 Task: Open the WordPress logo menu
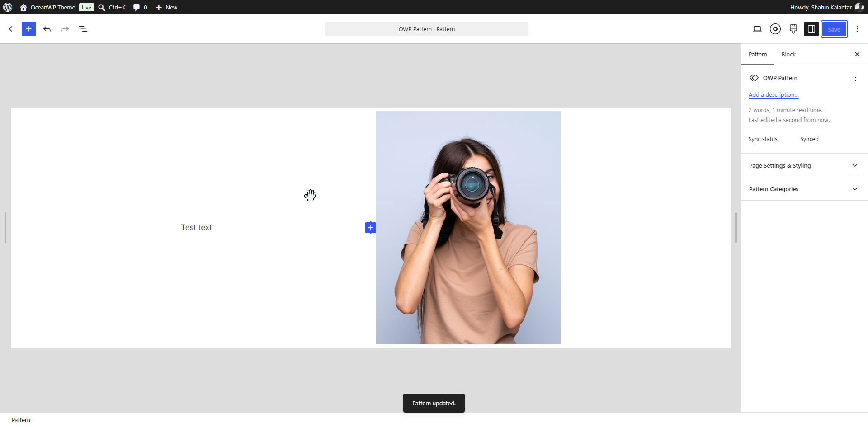8,7
